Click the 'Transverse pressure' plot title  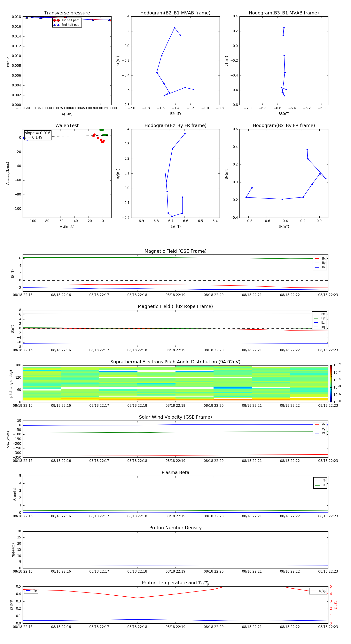tap(67, 13)
